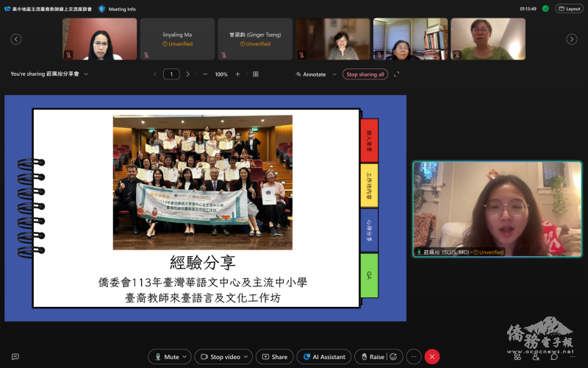Open the Share content button
The height and width of the screenshot is (368, 588).
(x=274, y=357)
